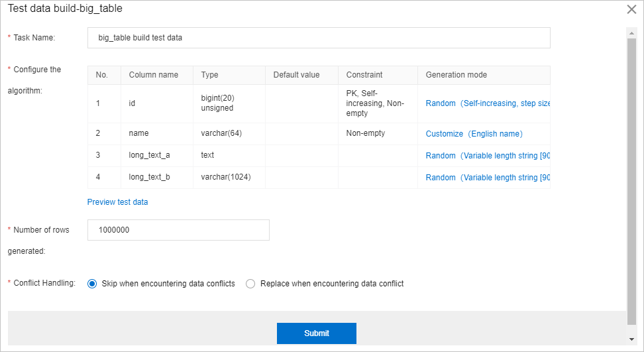Screen dimensions: 644x352
Task: Open Preview test data link
Action: 117,202
